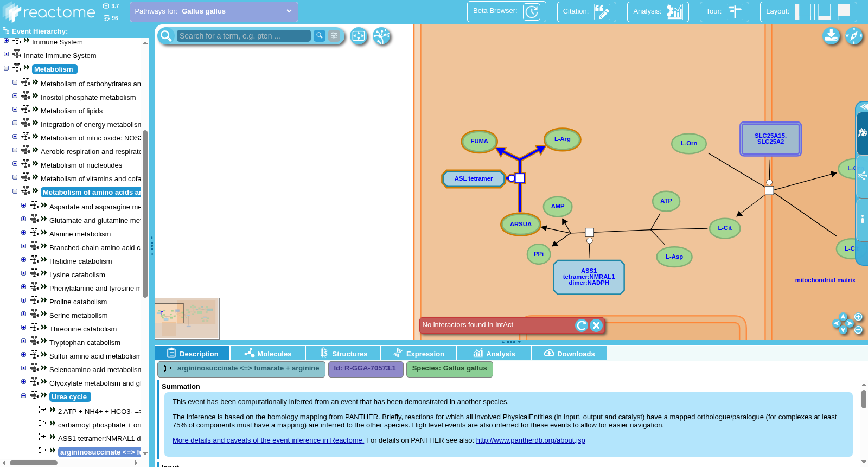Open the color profile palette tab
The image size is (868, 467).
[862, 133]
